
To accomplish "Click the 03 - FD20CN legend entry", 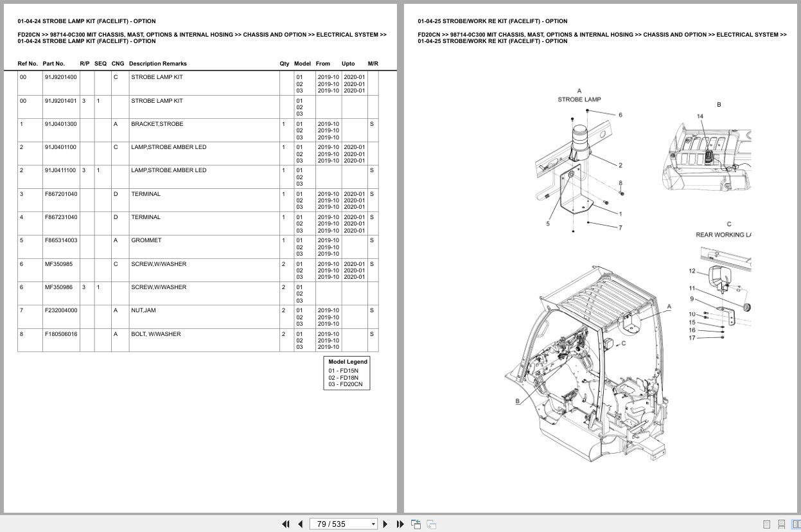I will [346, 384].
